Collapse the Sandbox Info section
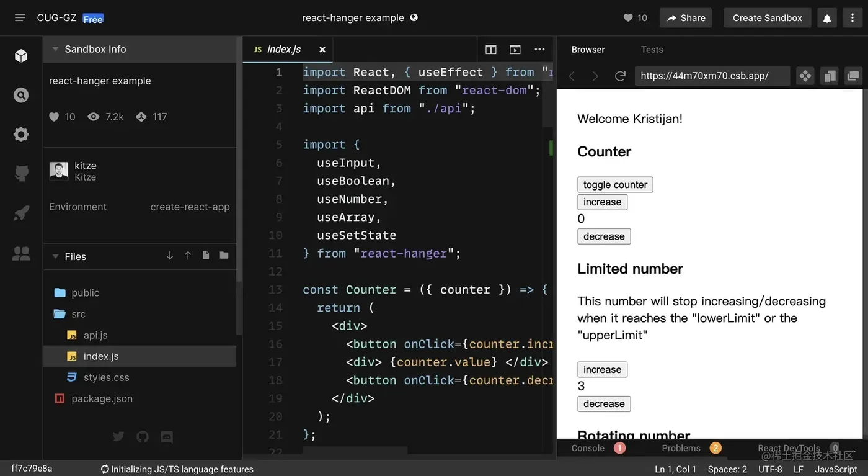 point(55,49)
